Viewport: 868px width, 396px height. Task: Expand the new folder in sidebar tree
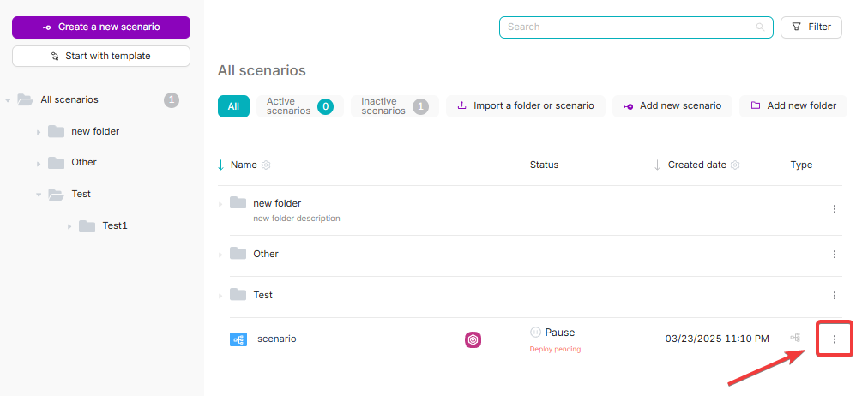tap(39, 132)
